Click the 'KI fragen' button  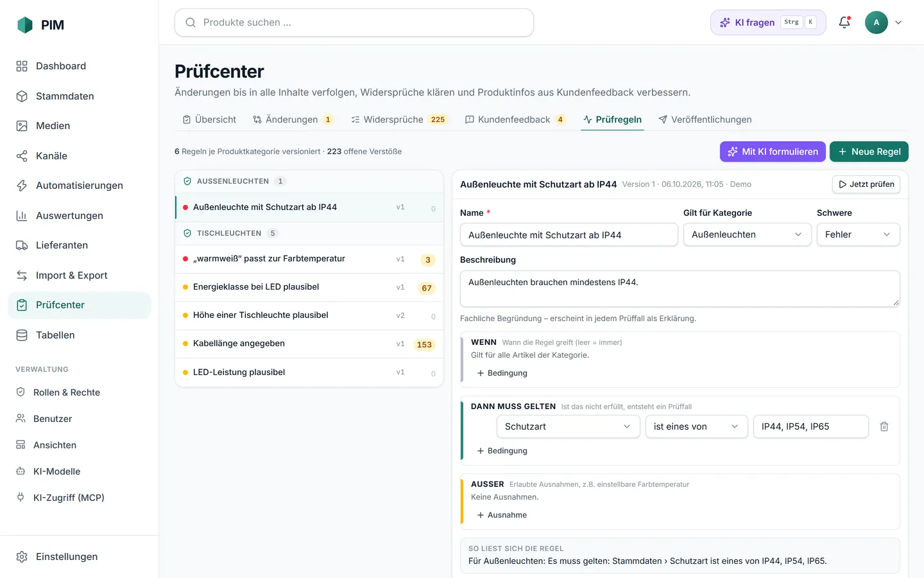(x=768, y=22)
